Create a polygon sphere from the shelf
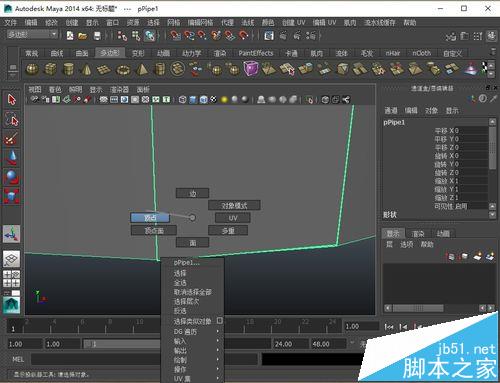 click(x=32, y=69)
